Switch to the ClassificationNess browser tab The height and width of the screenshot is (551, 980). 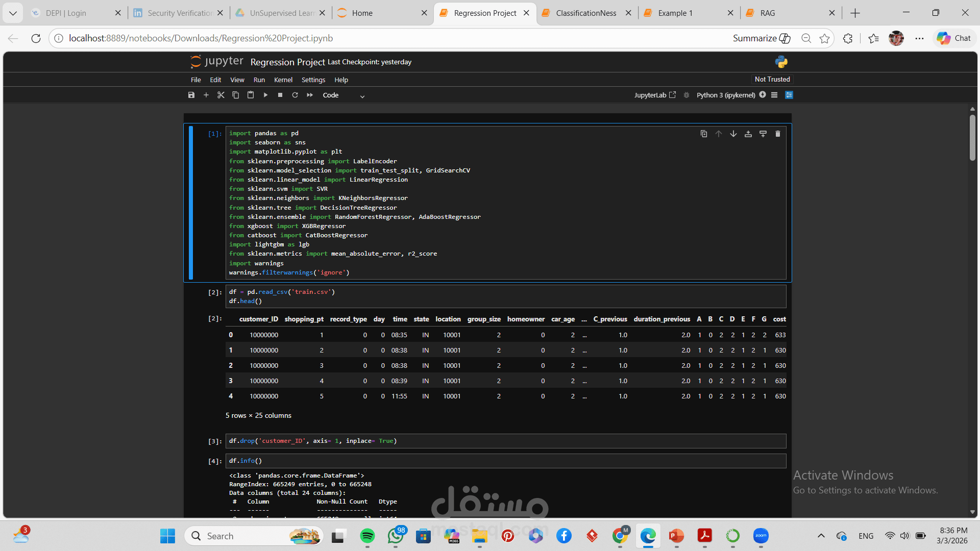click(x=586, y=13)
